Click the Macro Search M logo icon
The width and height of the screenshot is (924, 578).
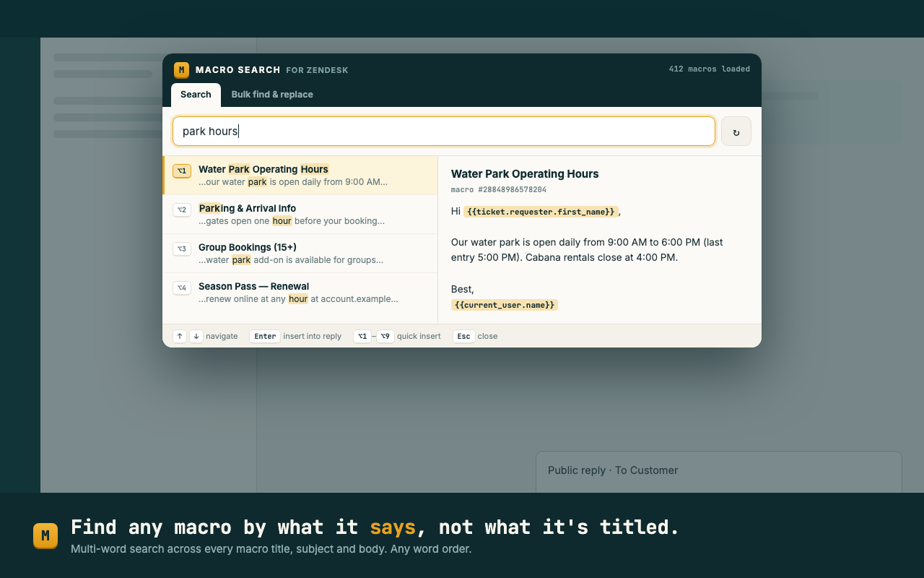point(181,70)
